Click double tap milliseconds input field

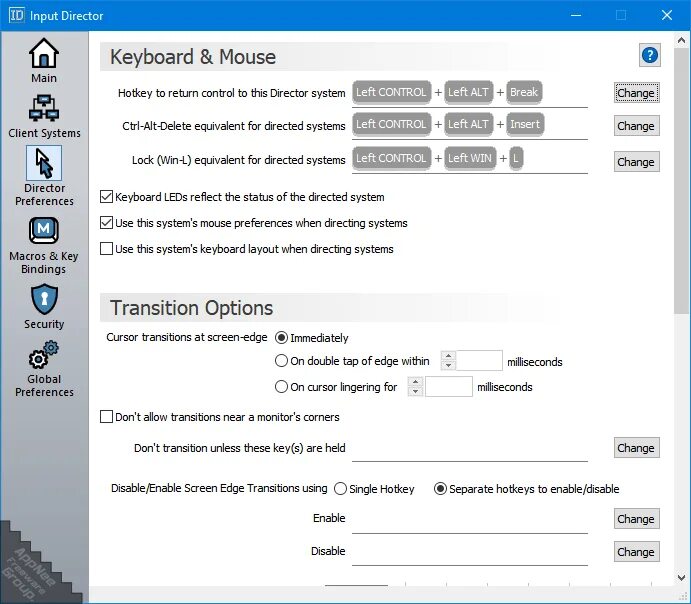point(479,360)
